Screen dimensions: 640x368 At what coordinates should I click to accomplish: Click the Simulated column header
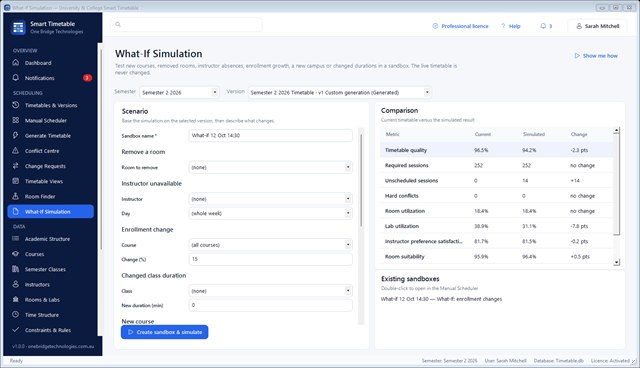[x=534, y=134]
